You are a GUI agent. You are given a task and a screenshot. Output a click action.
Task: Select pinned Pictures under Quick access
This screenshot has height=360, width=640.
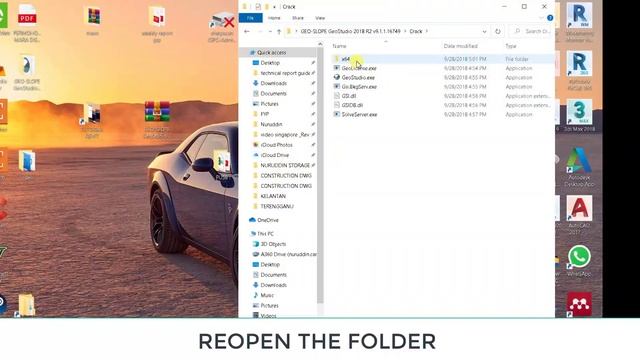[x=269, y=104]
